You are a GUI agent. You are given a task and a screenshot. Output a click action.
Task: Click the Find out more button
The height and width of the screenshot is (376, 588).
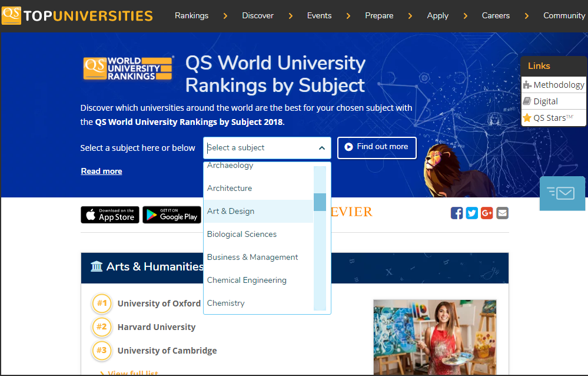coord(377,147)
